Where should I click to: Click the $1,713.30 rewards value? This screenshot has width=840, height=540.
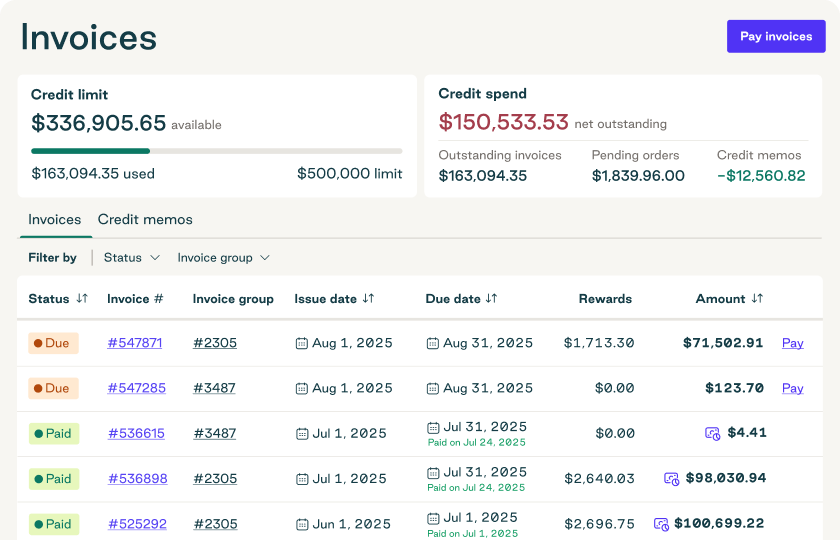pyautogui.click(x=599, y=343)
